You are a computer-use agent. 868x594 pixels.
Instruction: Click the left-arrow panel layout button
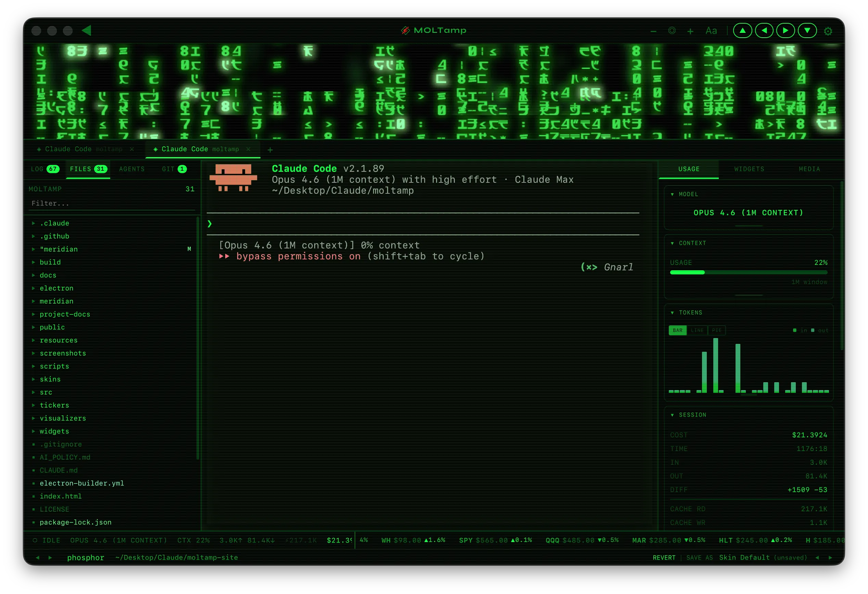point(764,30)
